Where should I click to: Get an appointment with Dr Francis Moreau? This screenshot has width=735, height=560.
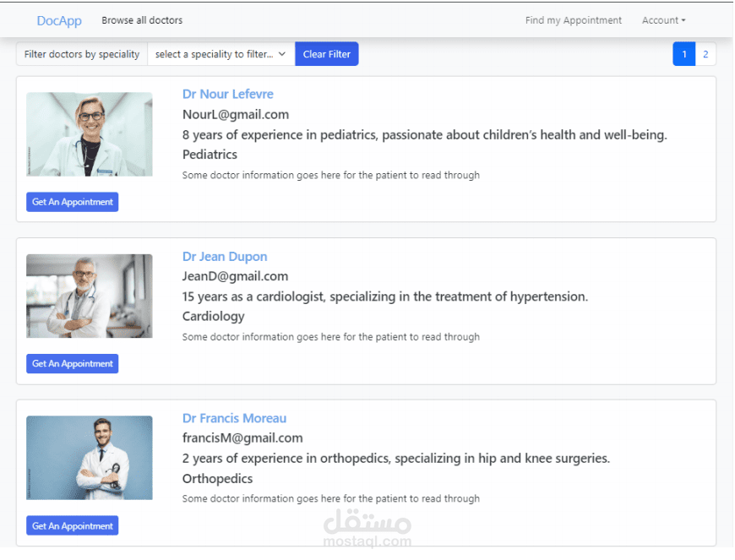coord(73,526)
